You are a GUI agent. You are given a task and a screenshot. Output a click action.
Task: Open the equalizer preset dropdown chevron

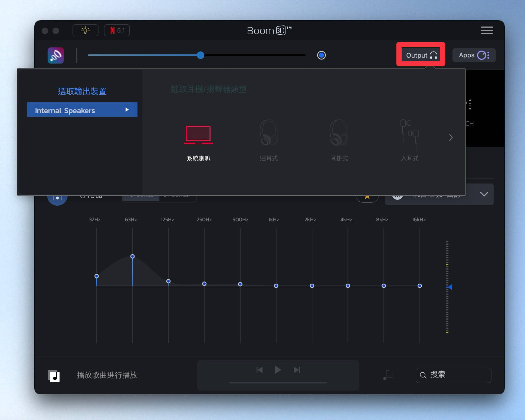484,194
